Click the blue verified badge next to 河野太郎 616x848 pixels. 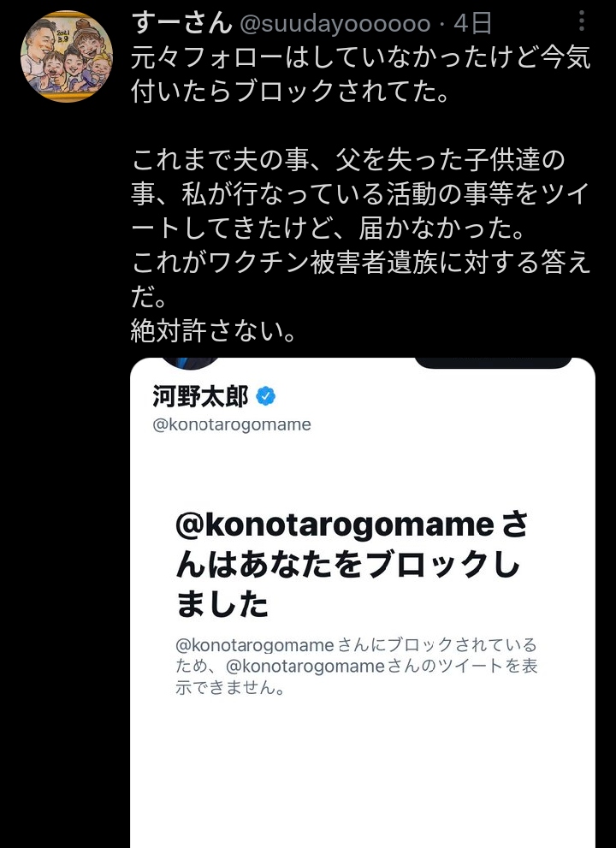click(x=265, y=396)
